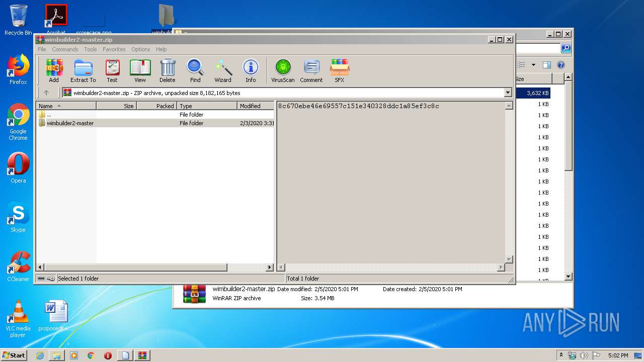This screenshot has width=644, height=362.
Task: Click file list horizontal scrollbar
Action: [136, 267]
